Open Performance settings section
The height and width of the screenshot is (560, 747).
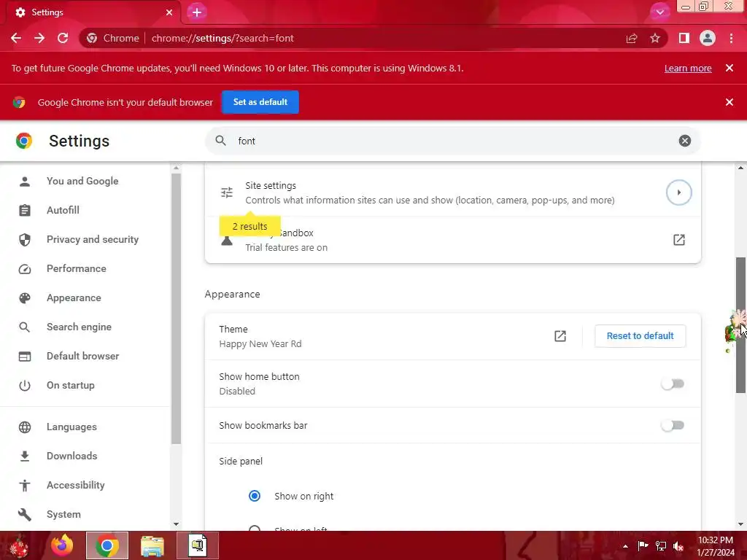point(76,268)
